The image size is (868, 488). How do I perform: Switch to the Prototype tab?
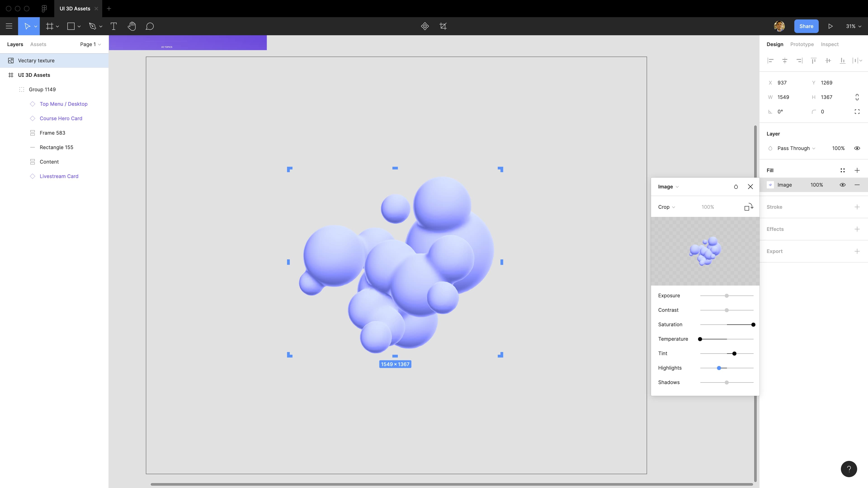click(x=802, y=44)
